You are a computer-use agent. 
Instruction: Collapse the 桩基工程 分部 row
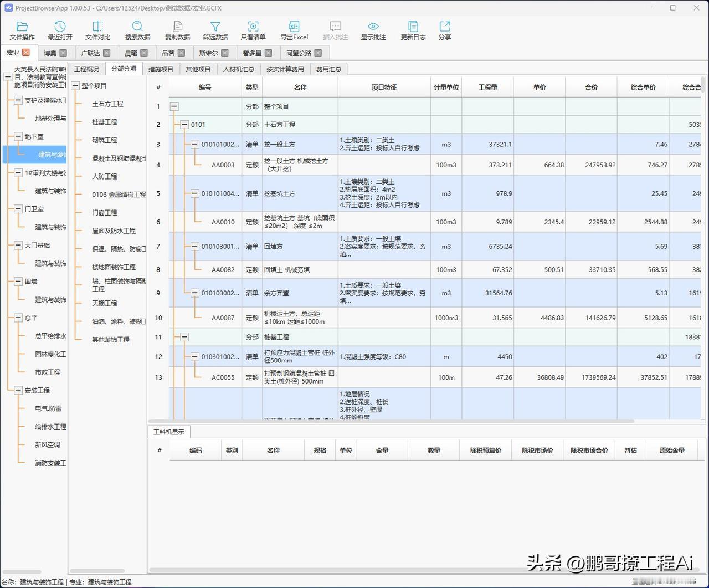184,336
